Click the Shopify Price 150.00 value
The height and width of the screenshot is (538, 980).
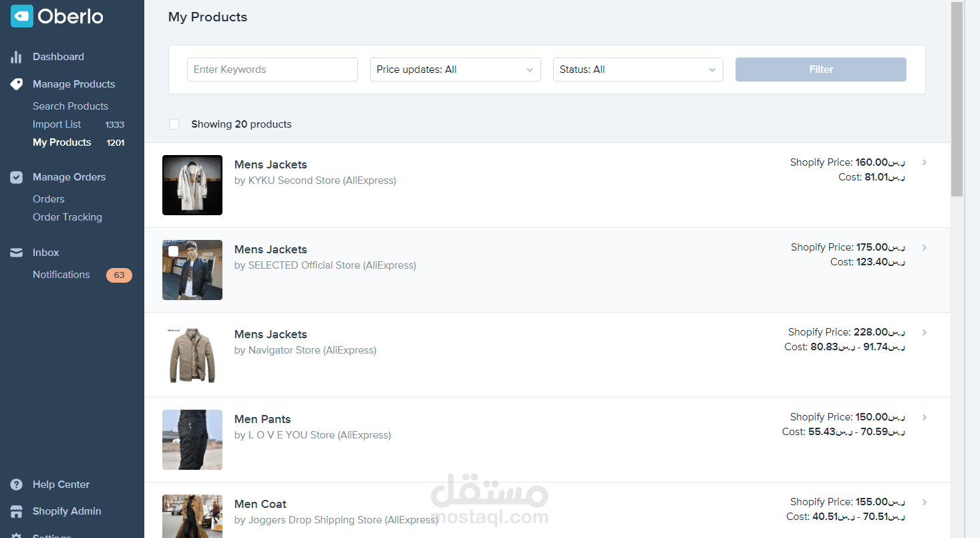[880, 417]
